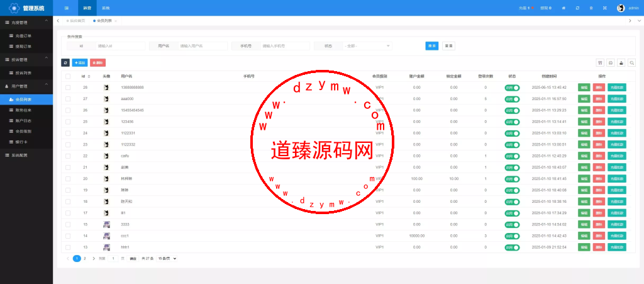
Task: Click pagination 确定 confirm button
Action: click(133, 259)
